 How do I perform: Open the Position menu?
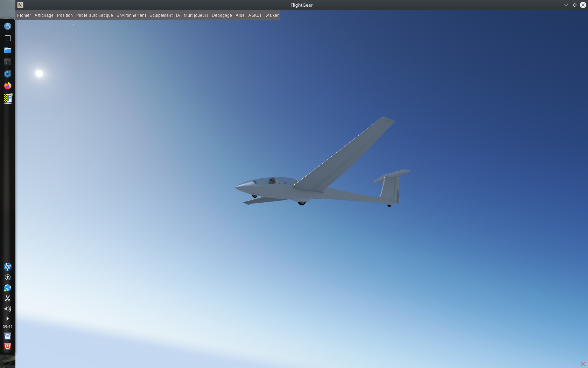coord(65,15)
